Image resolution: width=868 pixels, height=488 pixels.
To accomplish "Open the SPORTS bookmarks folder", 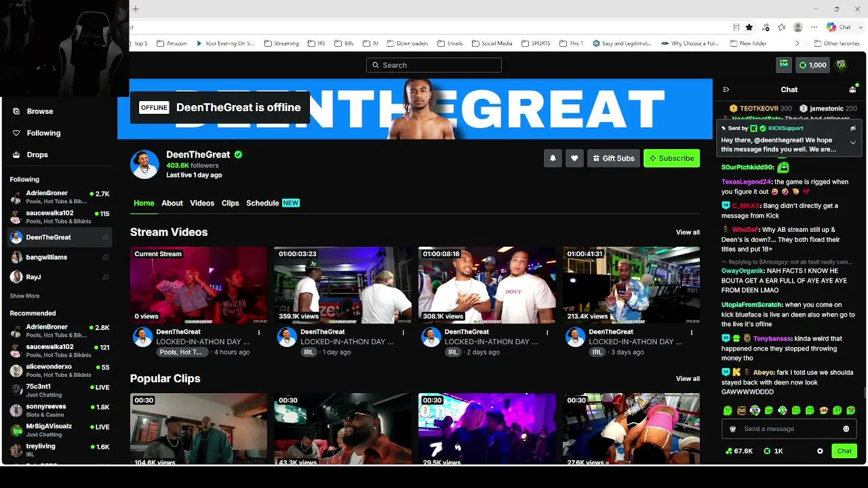I will (x=536, y=43).
